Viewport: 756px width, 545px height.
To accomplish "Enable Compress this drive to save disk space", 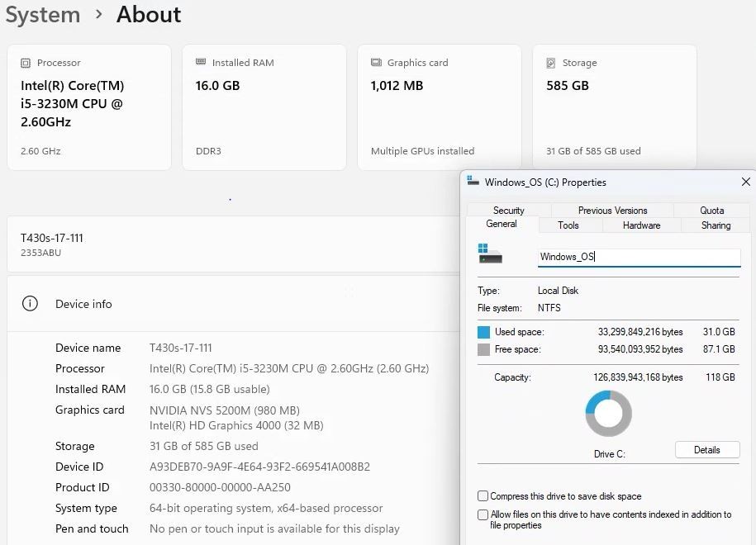I will pyautogui.click(x=483, y=495).
